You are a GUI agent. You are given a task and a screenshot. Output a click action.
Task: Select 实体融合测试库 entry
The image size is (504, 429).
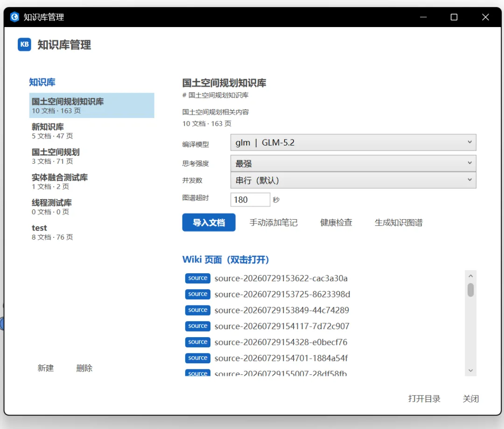[91, 181]
